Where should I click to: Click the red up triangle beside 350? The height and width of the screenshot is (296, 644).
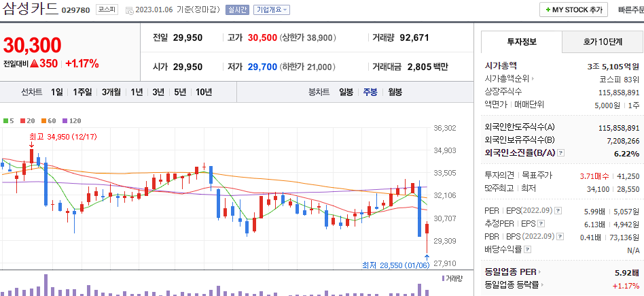pos(34,64)
